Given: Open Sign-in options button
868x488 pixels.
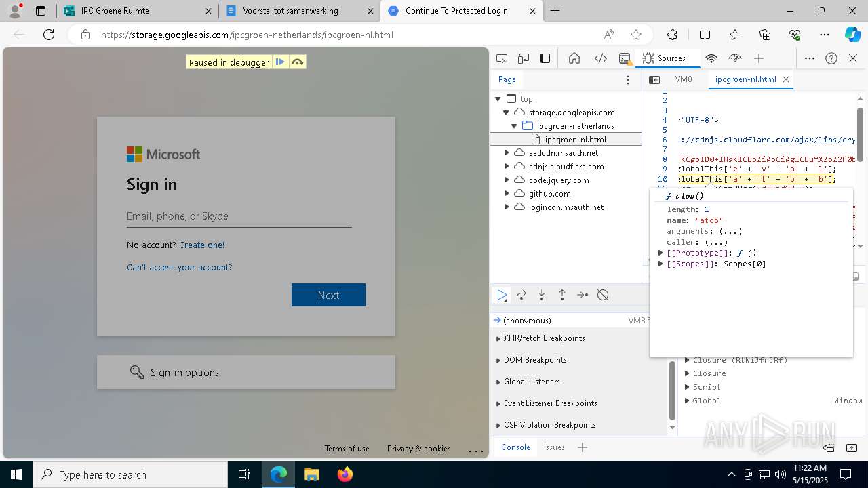Looking at the screenshot, I should [246, 372].
